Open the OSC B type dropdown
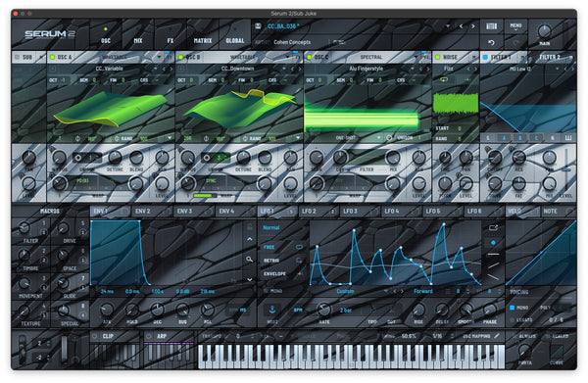Screen dimensions: 588x383 [287, 57]
